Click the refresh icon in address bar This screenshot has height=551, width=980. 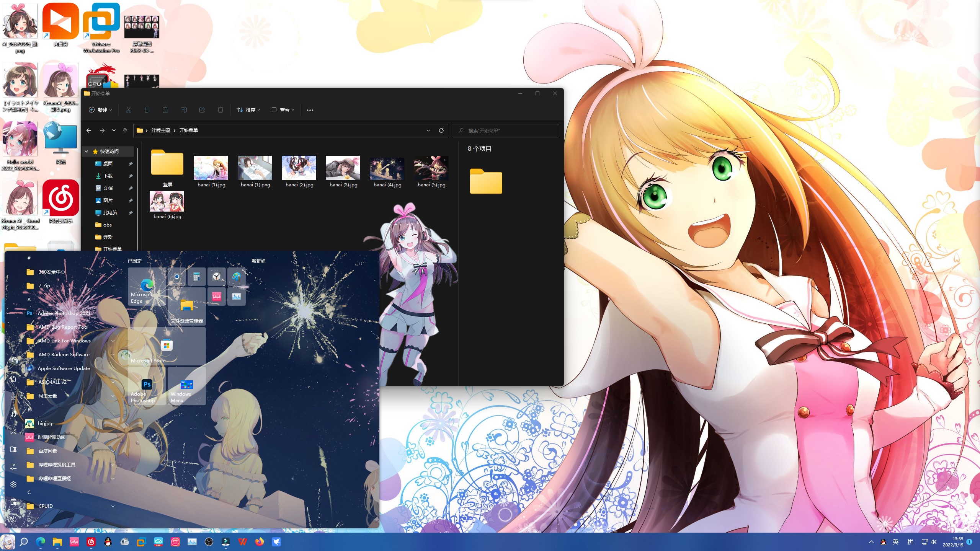click(x=441, y=130)
